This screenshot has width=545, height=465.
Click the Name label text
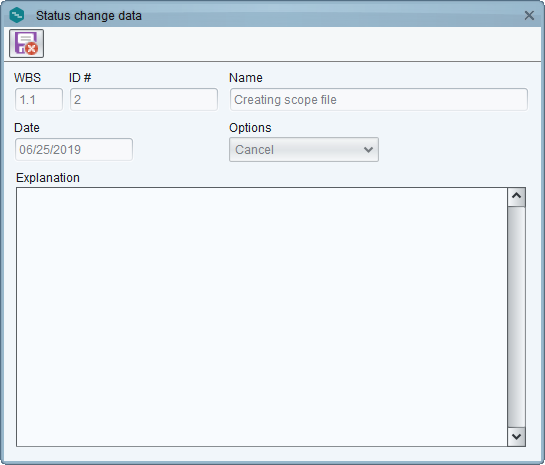tap(245, 78)
